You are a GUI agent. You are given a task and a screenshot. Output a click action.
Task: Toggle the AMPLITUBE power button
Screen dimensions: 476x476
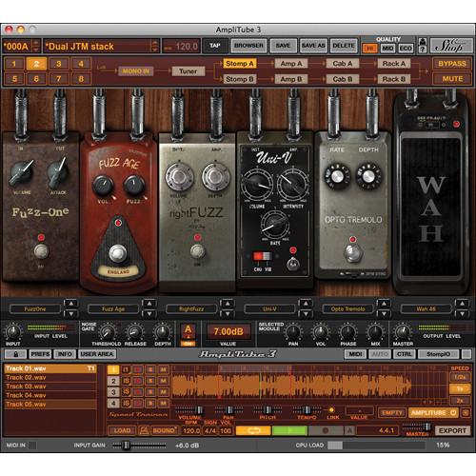(453, 413)
